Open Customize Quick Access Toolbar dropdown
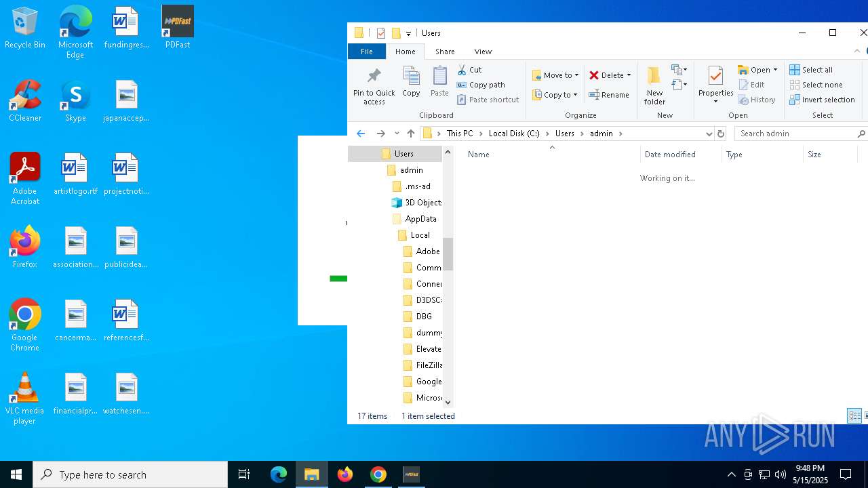The image size is (868, 488). (x=408, y=33)
